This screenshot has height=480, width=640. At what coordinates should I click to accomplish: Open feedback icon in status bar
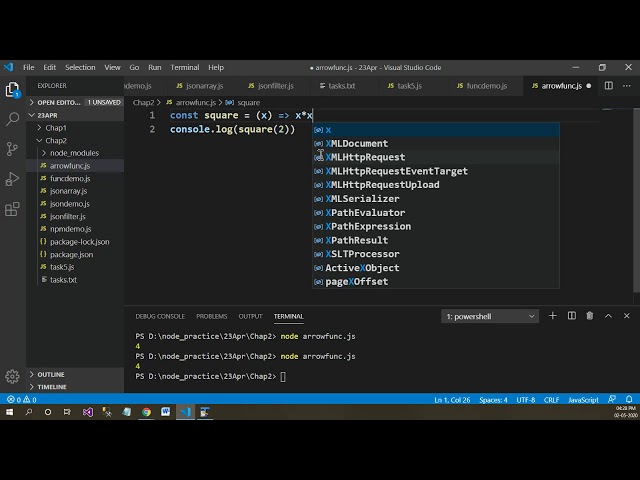[612, 399]
